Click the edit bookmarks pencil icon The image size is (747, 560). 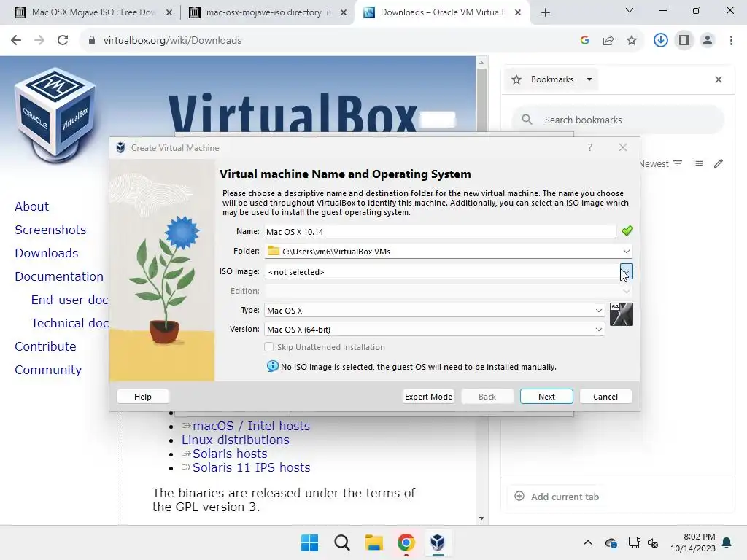tap(719, 164)
